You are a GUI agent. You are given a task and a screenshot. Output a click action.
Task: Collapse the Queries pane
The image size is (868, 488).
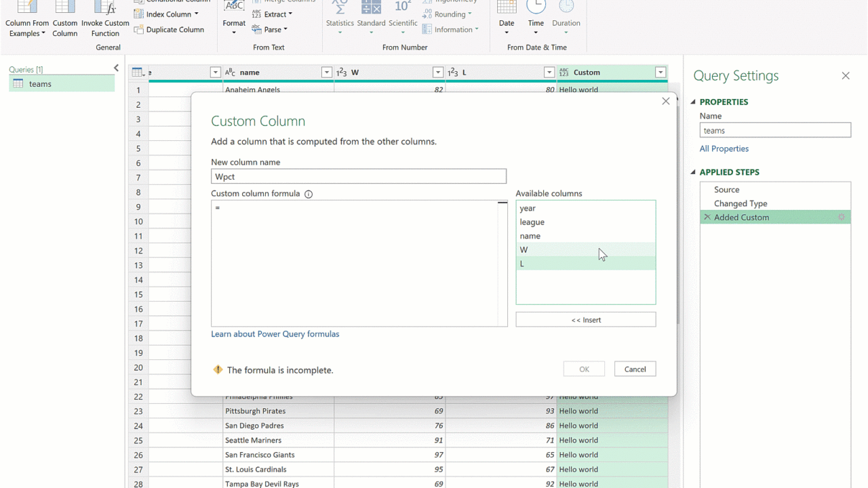point(116,68)
